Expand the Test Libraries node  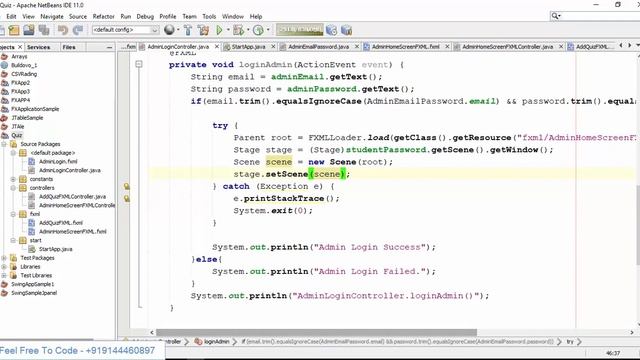pyautogui.click(x=4, y=276)
